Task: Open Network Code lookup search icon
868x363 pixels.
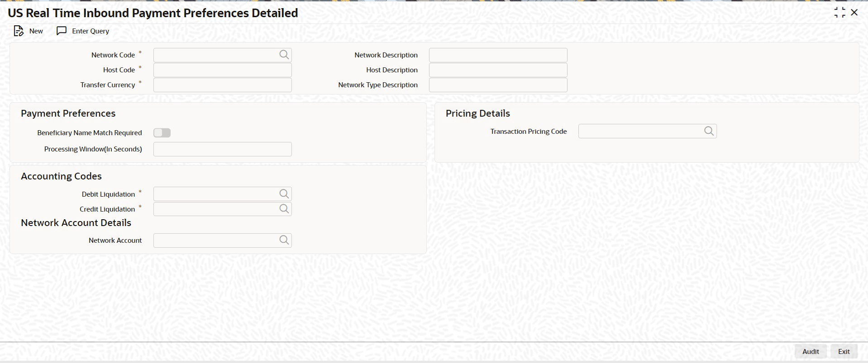Action: (x=284, y=55)
